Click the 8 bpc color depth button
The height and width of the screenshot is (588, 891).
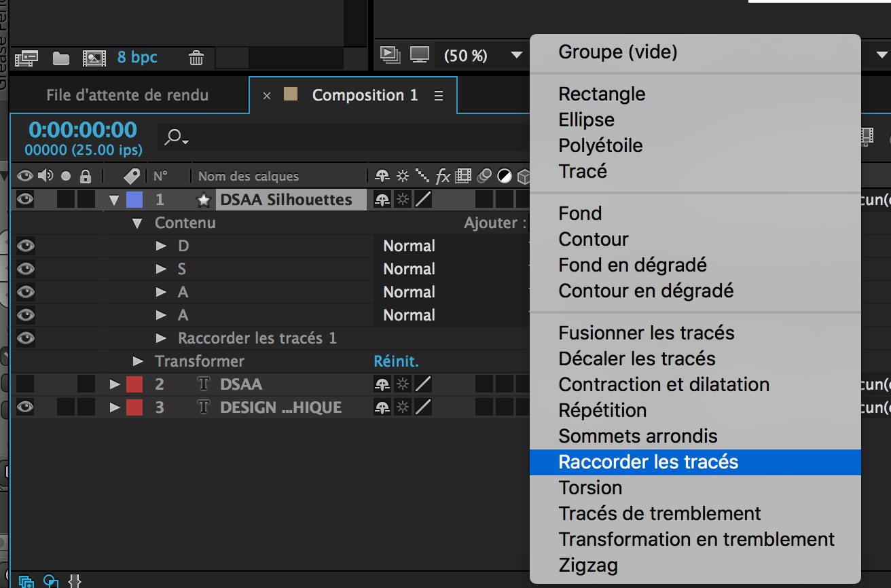[137, 58]
